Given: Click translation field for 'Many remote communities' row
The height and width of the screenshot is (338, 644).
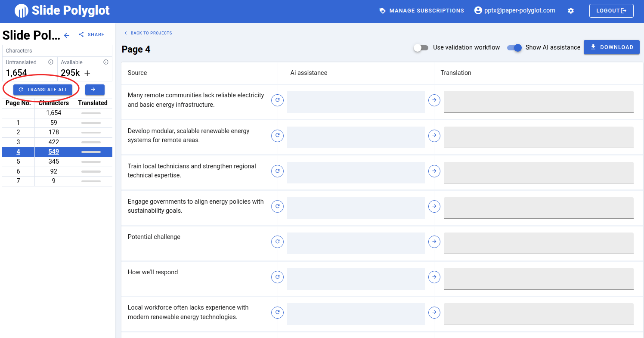Looking at the screenshot, I should (x=538, y=102).
